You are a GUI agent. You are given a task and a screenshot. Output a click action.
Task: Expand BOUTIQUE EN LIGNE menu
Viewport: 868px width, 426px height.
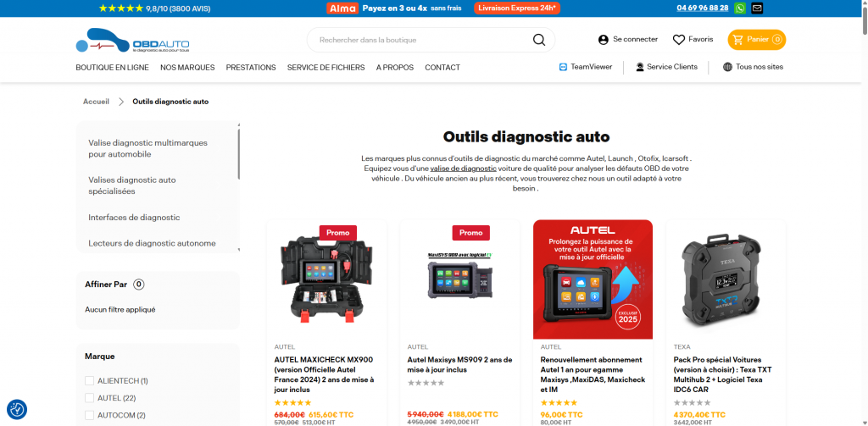[x=113, y=68]
